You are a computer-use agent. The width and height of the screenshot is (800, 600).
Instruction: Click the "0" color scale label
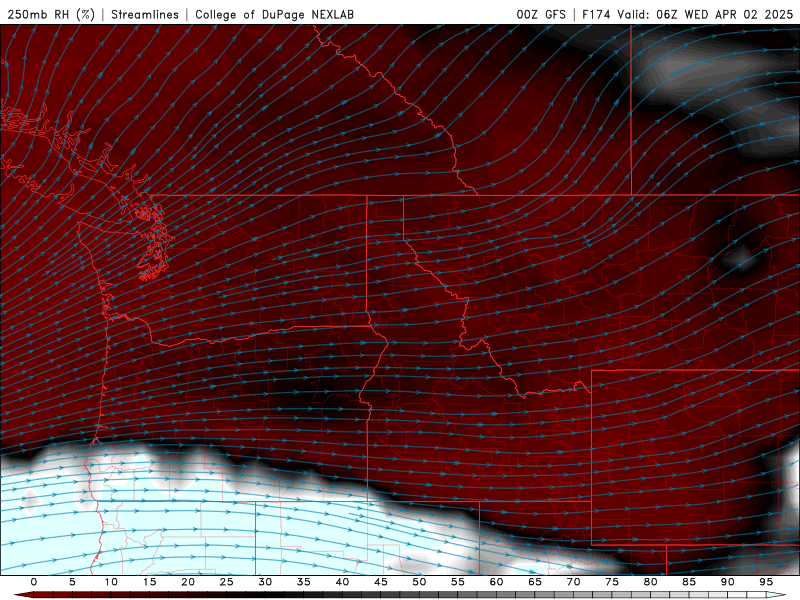click(x=34, y=582)
